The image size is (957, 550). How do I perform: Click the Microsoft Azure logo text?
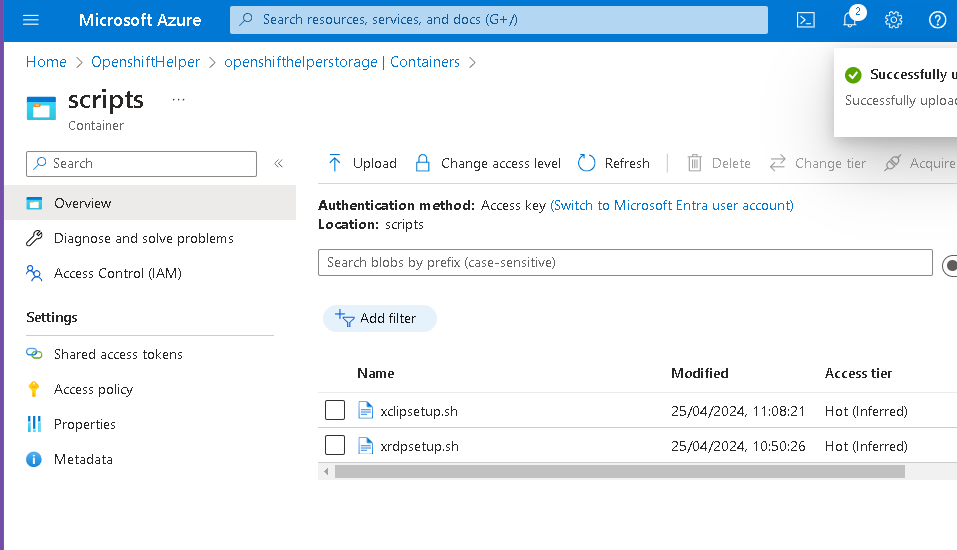point(140,20)
